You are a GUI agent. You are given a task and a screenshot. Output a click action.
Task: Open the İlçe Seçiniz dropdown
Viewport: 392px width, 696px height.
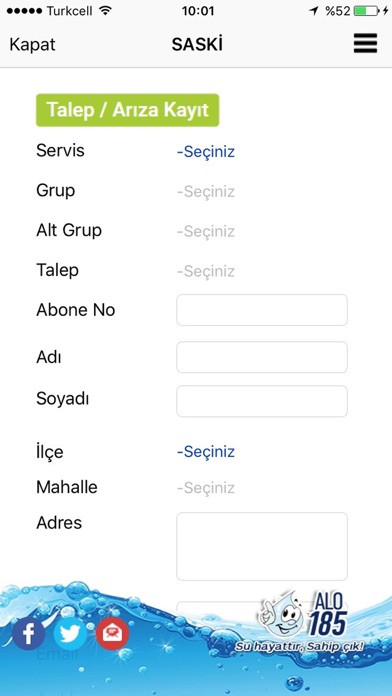[206, 452]
